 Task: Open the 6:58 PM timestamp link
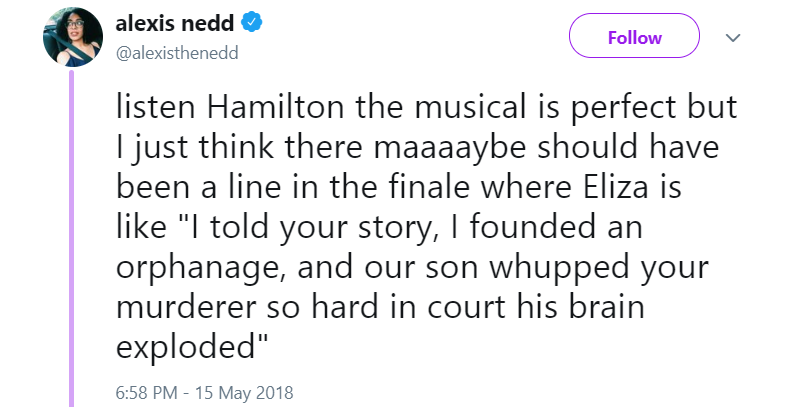click(x=146, y=390)
